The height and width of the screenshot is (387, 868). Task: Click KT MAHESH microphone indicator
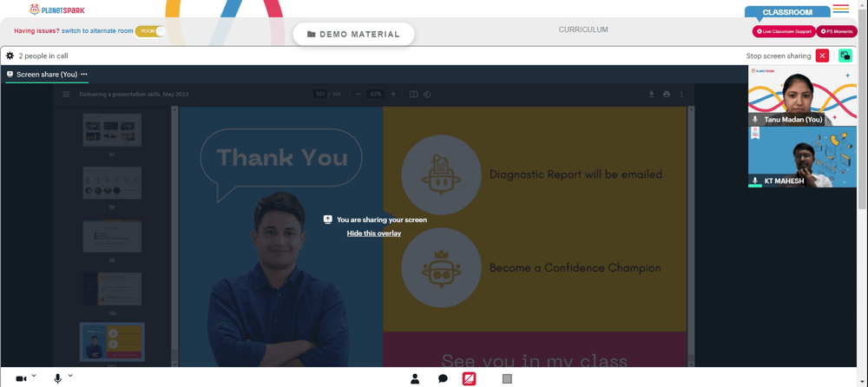click(755, 180)
